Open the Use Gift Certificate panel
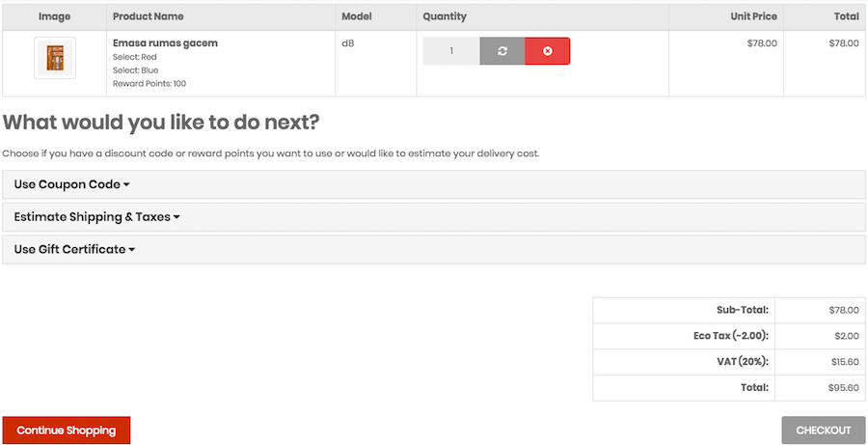The image size is (868, 445). coord(74,249)
